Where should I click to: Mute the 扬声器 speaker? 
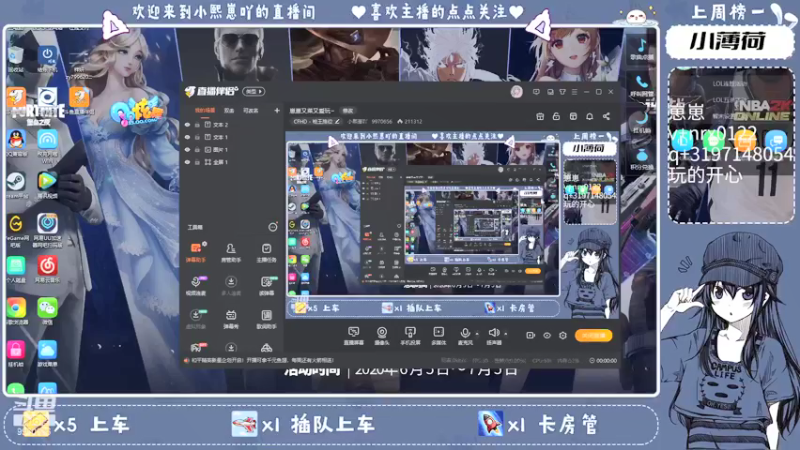(x=493, y=333)
